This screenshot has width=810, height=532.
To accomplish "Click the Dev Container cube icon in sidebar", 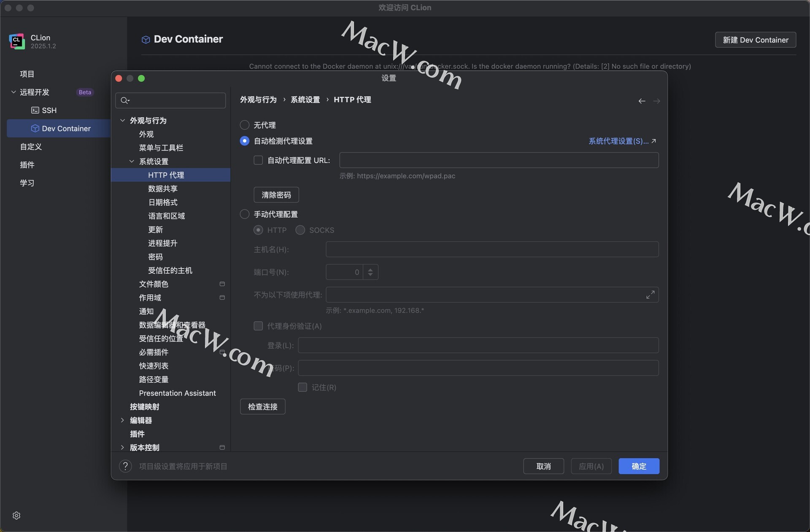I will (x=35, y=128).
